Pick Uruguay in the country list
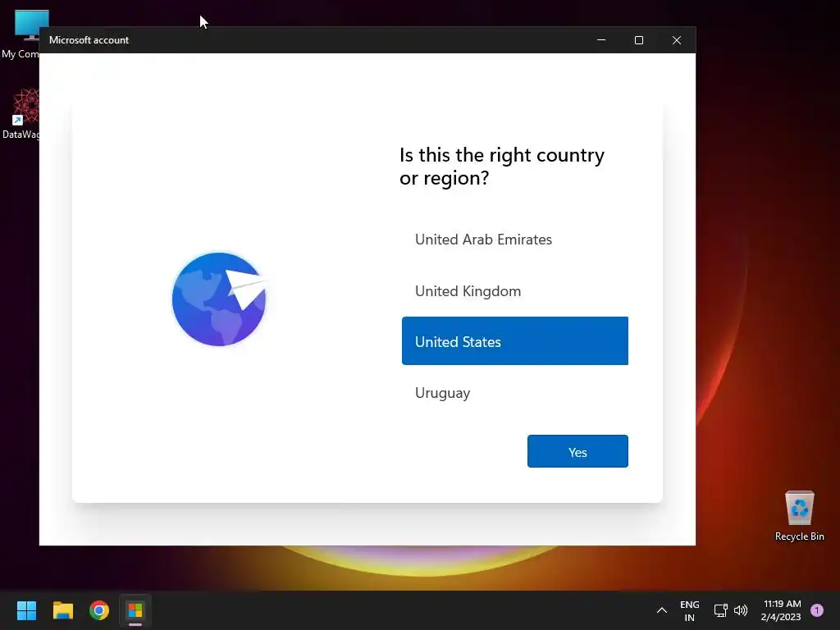Image resolution: width=840 pixels, height=630 pixels. [515, 393]
